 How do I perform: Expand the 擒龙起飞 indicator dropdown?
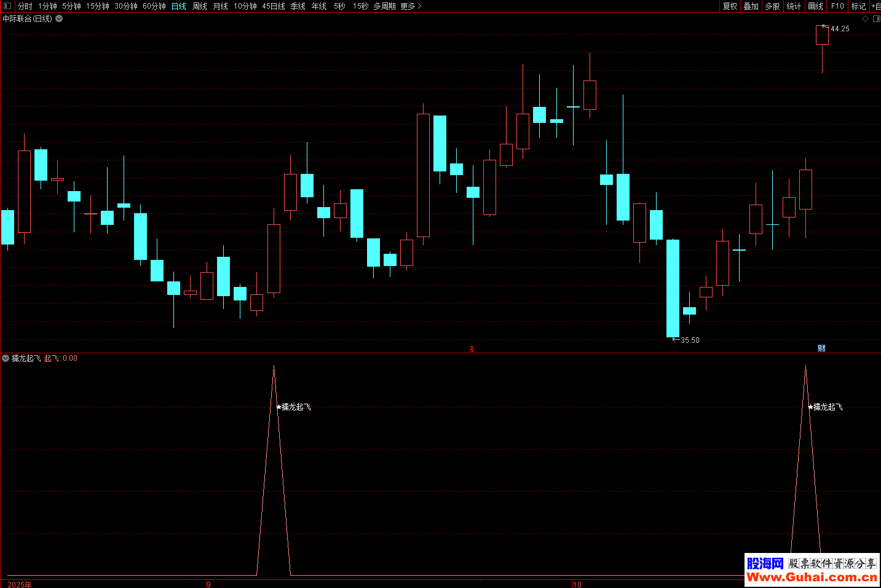point(6,358)
